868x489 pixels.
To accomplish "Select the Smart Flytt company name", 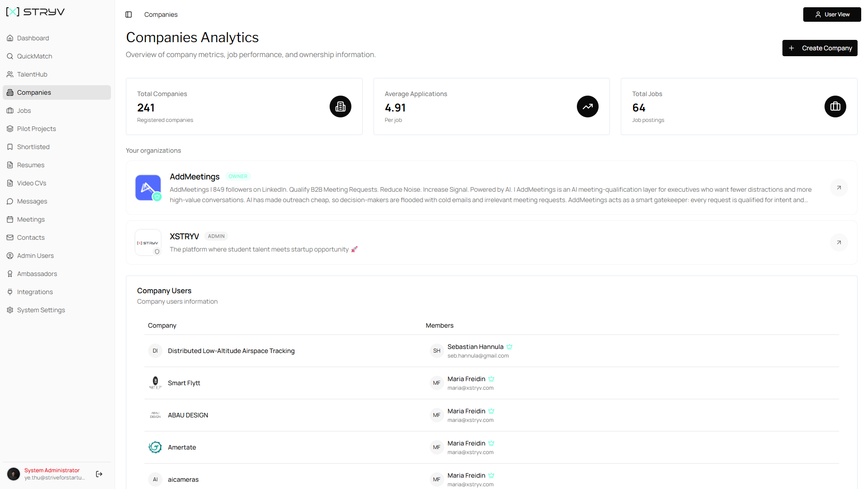I will 184,383.
